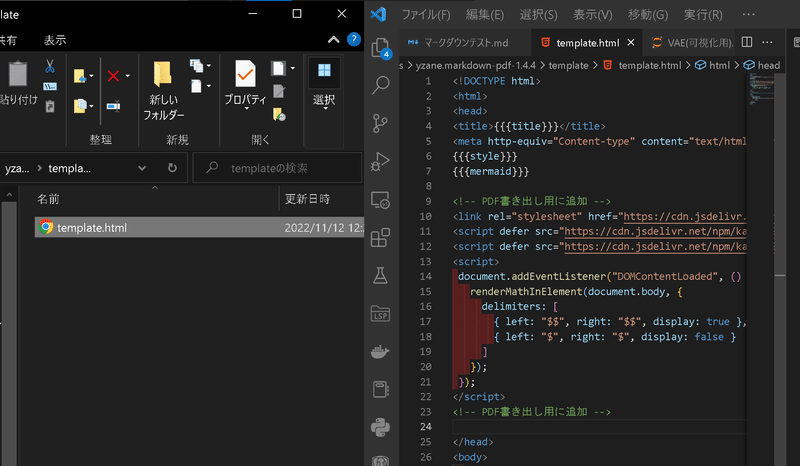
Task: Expand the address bar history dropdown
Action: click(x=142, y=168)
